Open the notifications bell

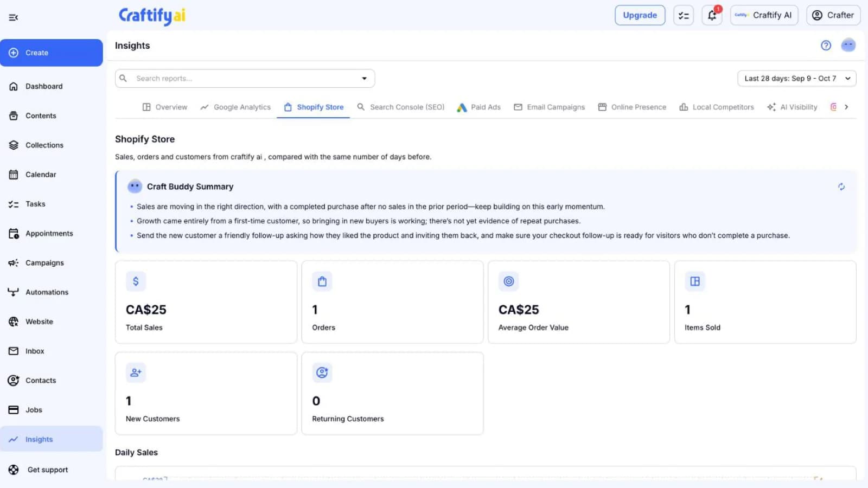coord(712,15)
